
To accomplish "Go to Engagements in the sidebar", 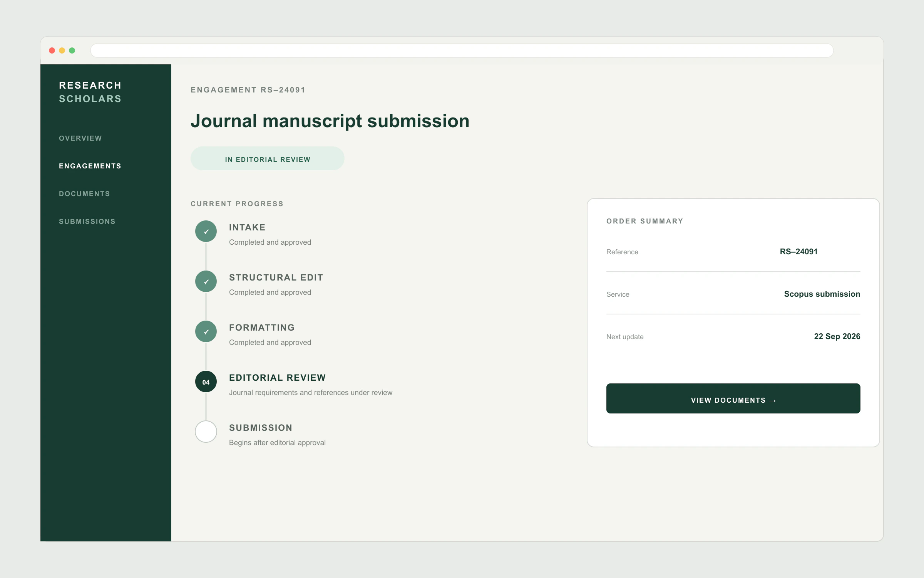I will pyautogui.click(x=90, y=166).
